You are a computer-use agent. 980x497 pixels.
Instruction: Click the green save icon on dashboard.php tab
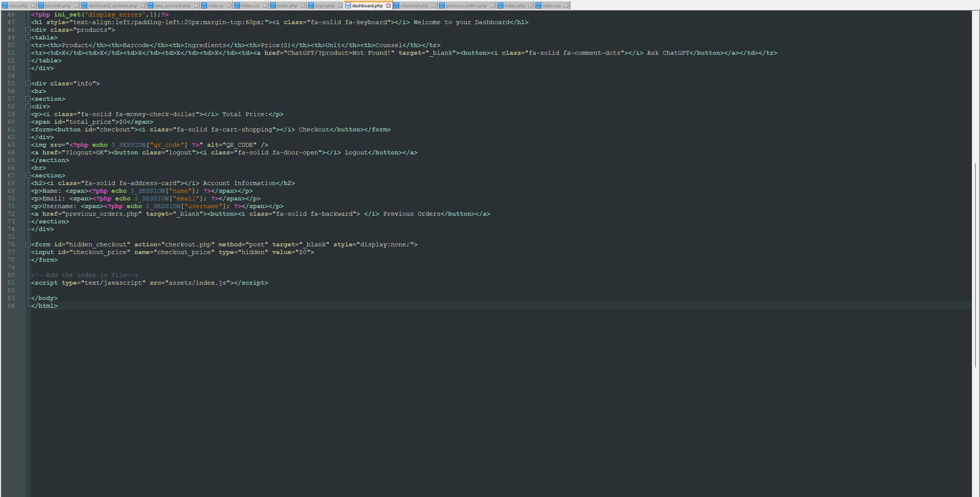(x=348, y=5)
